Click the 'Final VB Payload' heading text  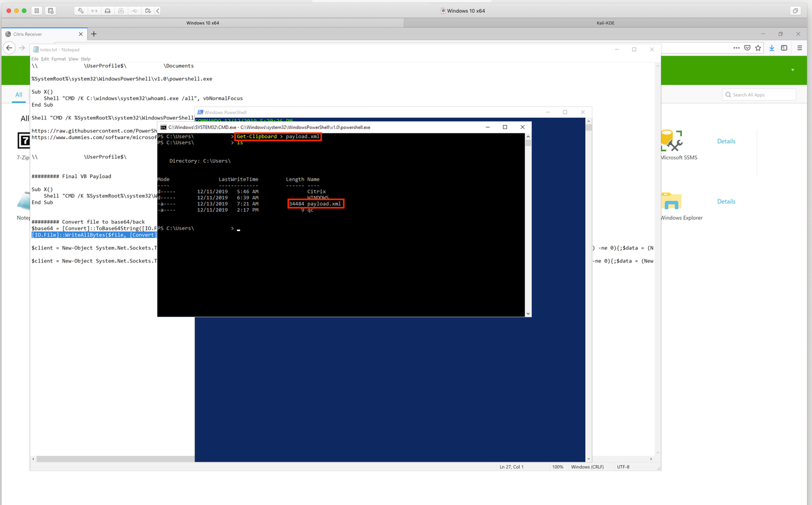pos(86,176)
